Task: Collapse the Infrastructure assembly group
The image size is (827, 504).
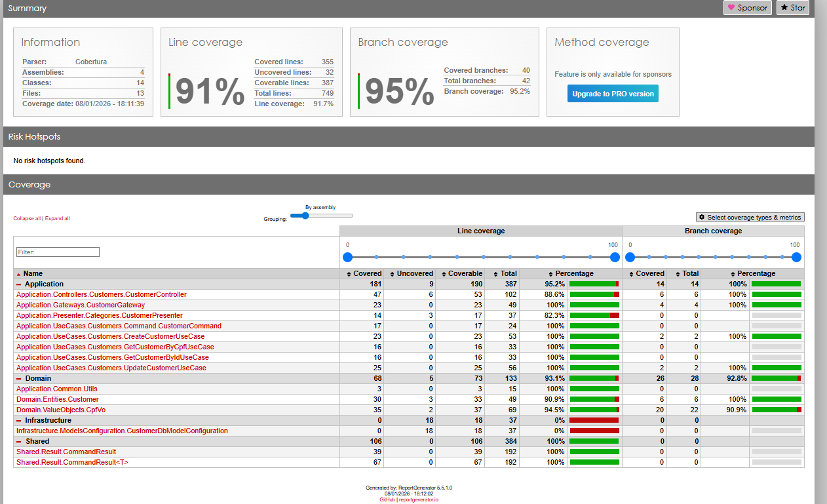Action: click(19, 420)
